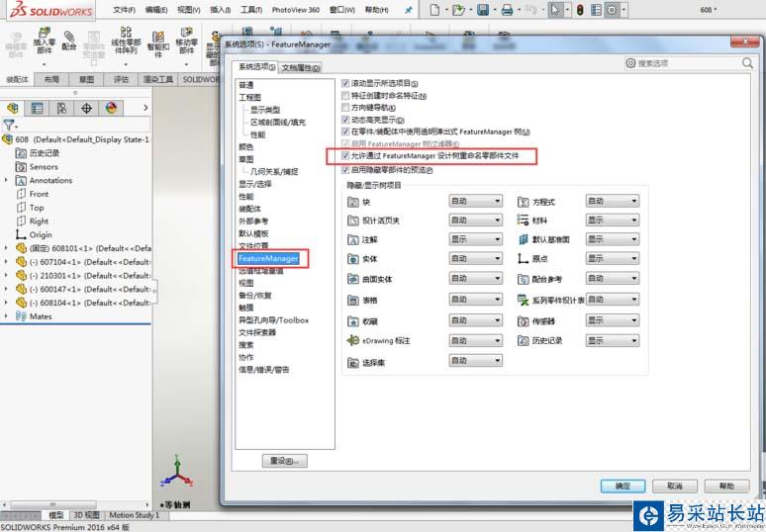This screenshot has width=766, height=532.
Task: Click the 取消 button
Action: click(675, 487)
